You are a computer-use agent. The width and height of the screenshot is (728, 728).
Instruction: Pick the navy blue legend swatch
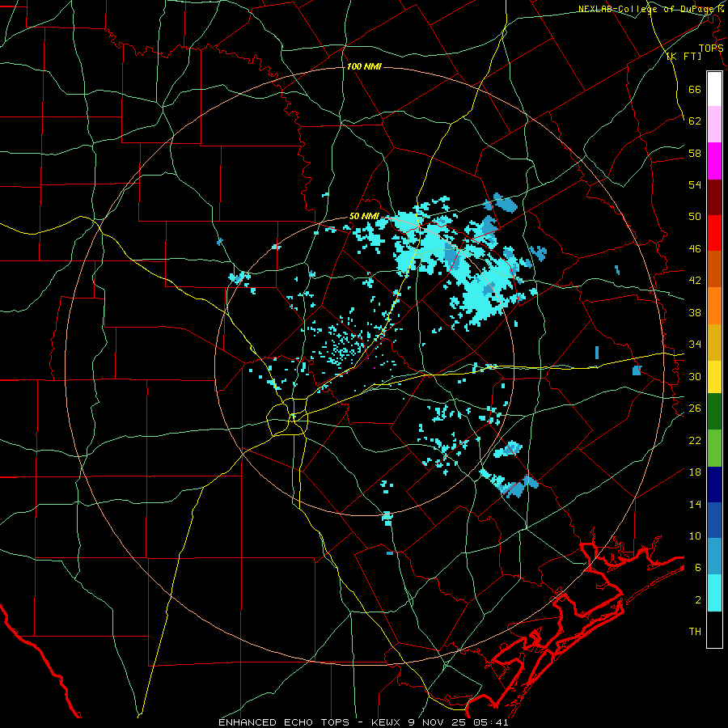714,485
